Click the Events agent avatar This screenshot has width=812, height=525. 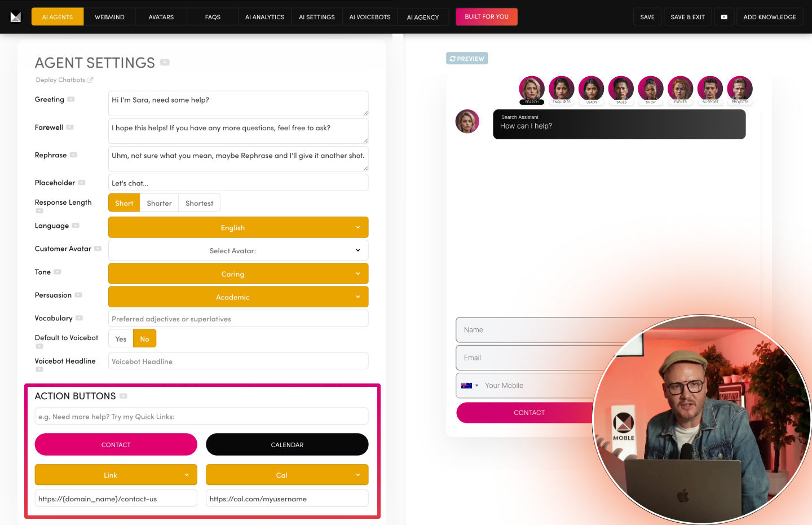pyautogui.click(x=680, y=89)
